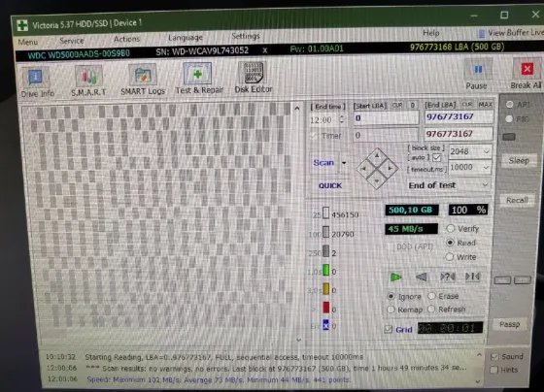The height and width of the screenshot is (392, 544).
Task: Toggle the Grid checkbox
Action: click(389, 329)
